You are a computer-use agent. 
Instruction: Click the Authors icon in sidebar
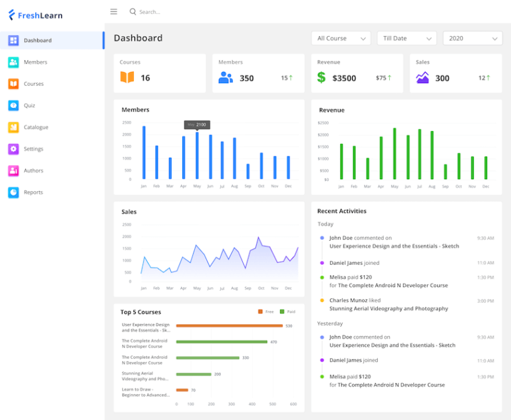[x=13, y=170]
